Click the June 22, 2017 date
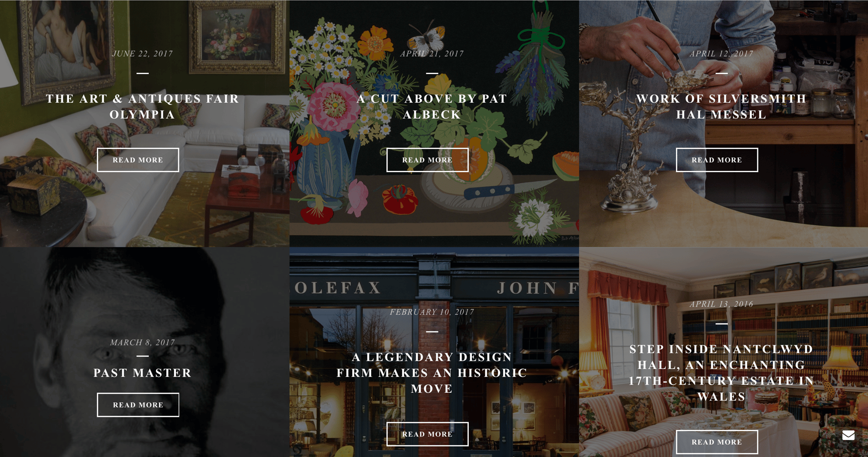868x457 pixels. coord(142,54)
